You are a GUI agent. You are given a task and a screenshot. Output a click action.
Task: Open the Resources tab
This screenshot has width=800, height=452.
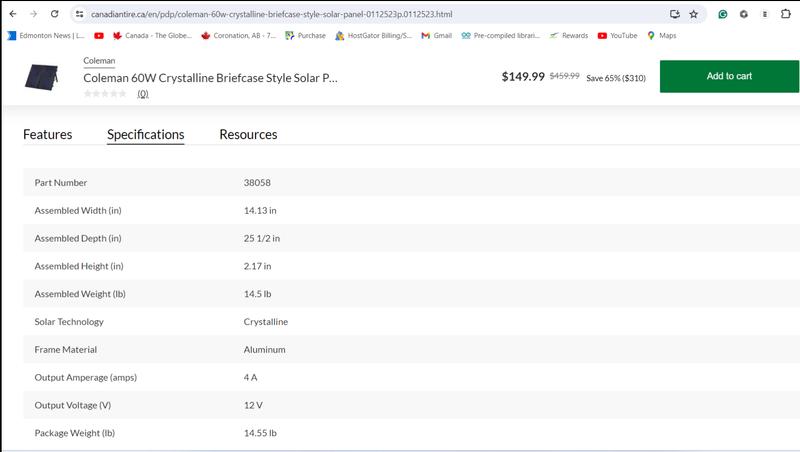pyautogui.click(x=248, y=134)
